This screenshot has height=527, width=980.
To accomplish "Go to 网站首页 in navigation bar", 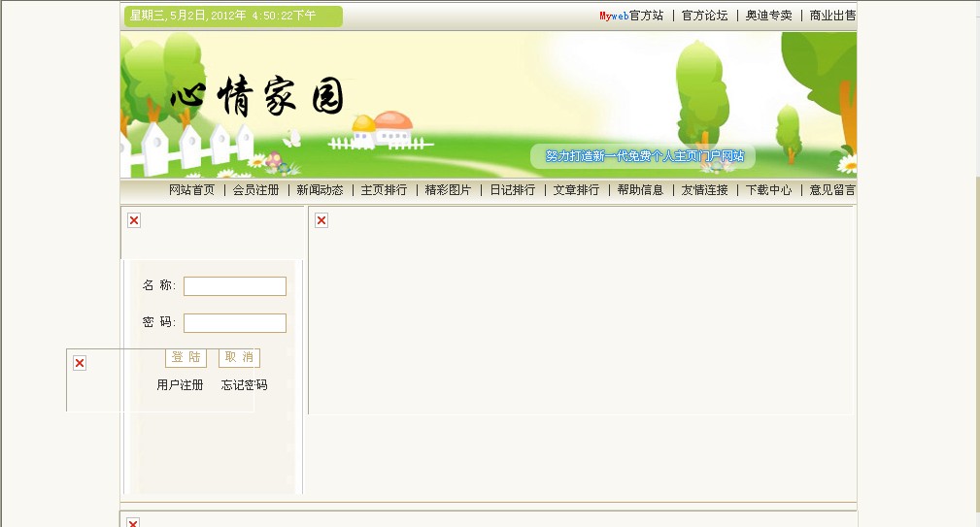I will [x=192, y=190].
